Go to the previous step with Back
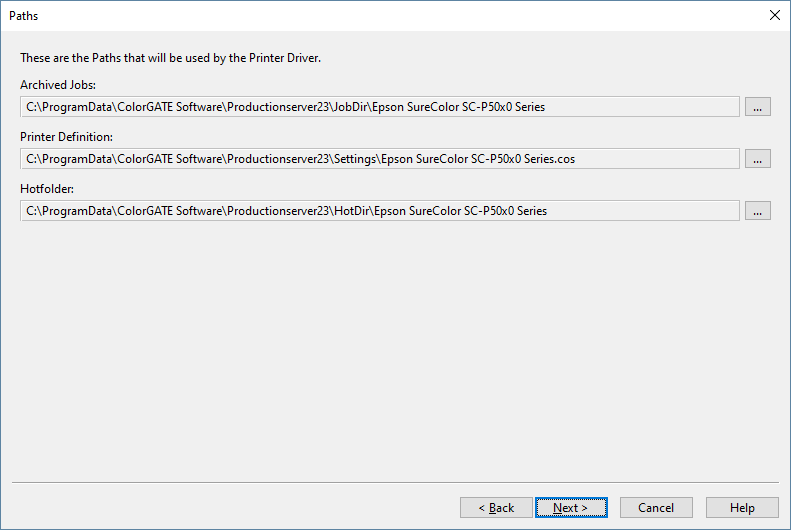 pyautogui.click(x=496, y=508)
